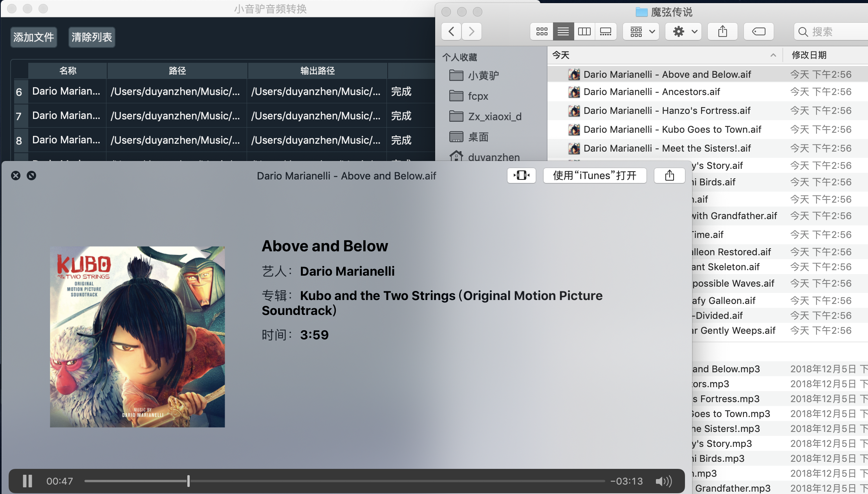
Task: Click Above and Below.aif file icon
Action: [574, 74]
